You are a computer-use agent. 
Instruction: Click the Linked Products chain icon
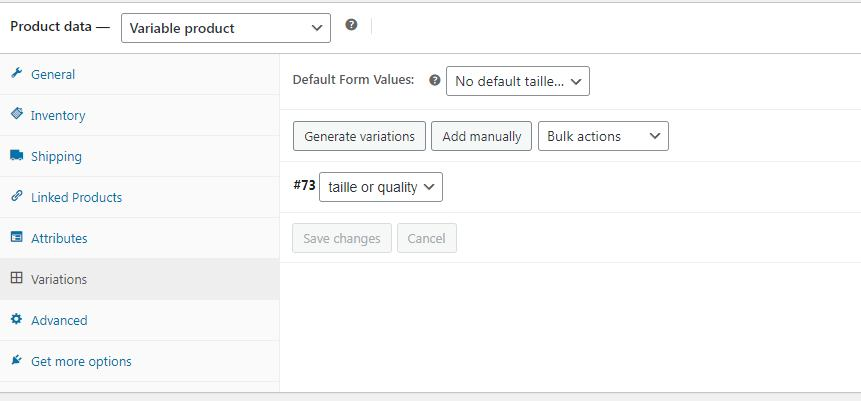(16, 197)
